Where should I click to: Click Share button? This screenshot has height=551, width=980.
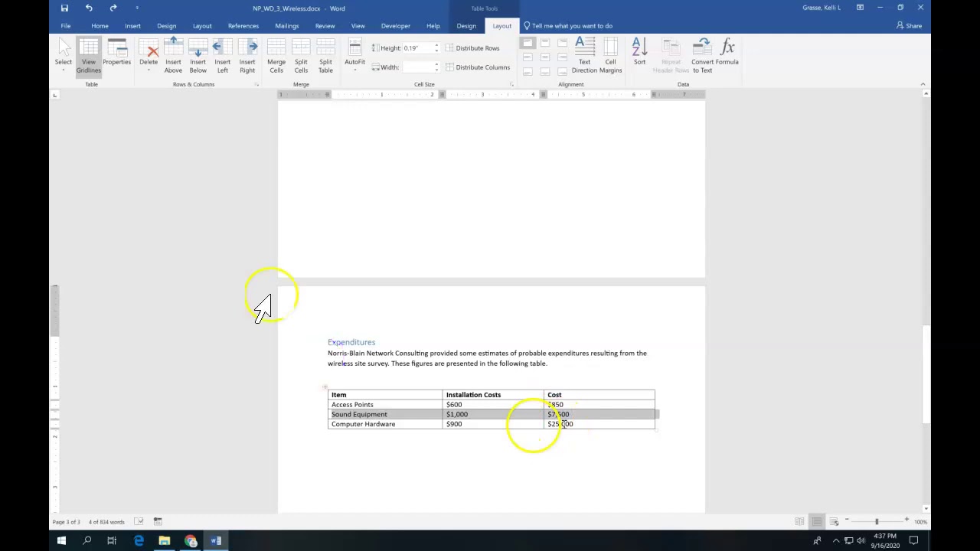click(x=910, y=25)
